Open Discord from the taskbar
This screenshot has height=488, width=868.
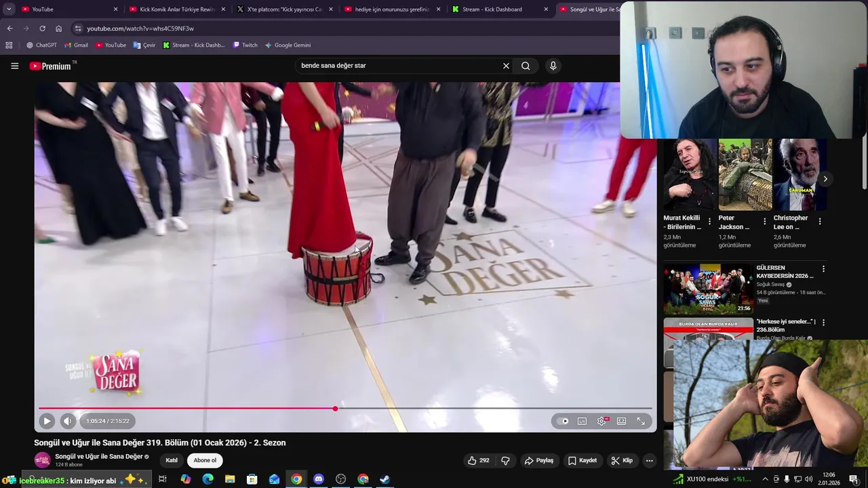319,479
